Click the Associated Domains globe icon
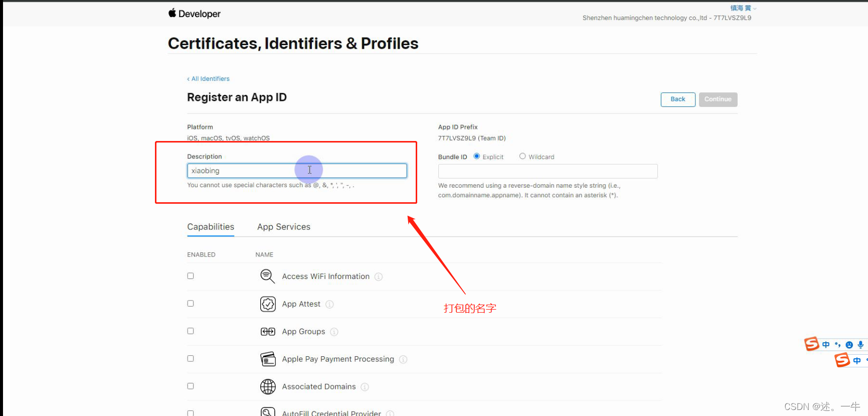Viewport: 868px width, 416px height. click(x=268, y=386)
